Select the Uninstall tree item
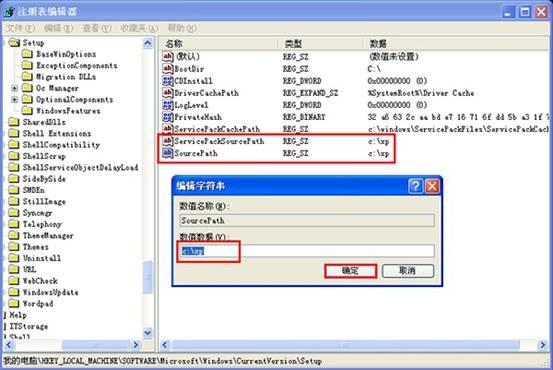The width and height of the screenshot is (553, 370). pyautogui.click(x=42, y=258)
